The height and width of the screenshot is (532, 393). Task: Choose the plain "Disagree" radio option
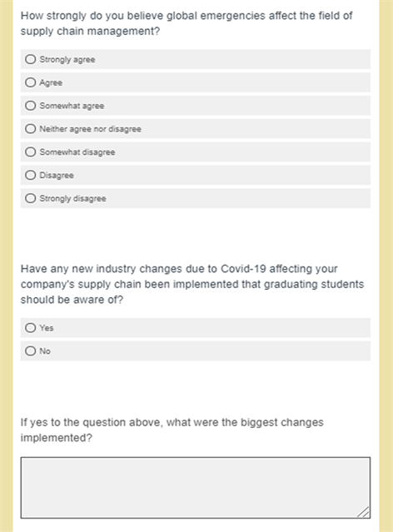pyautogui.click(x=30, y=175)
